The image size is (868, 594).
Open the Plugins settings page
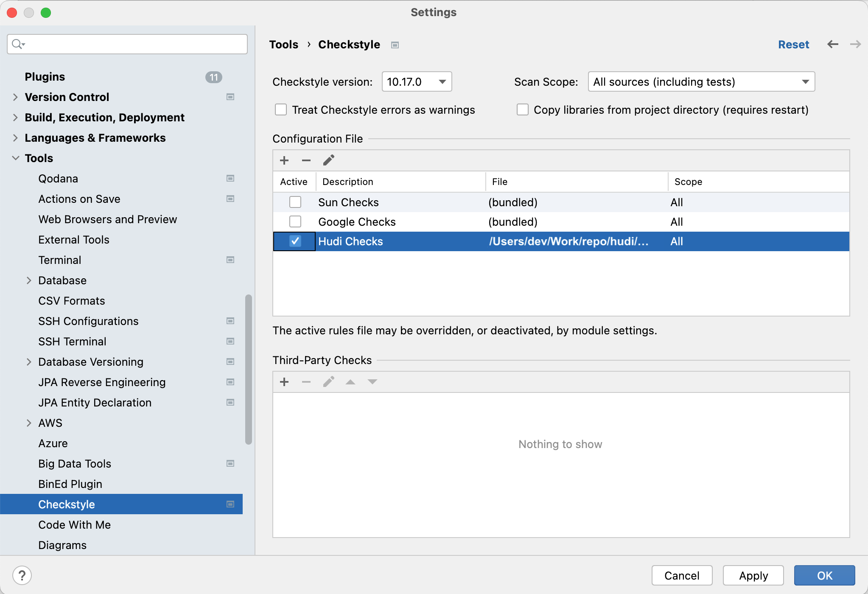click(x=45, y=77)
